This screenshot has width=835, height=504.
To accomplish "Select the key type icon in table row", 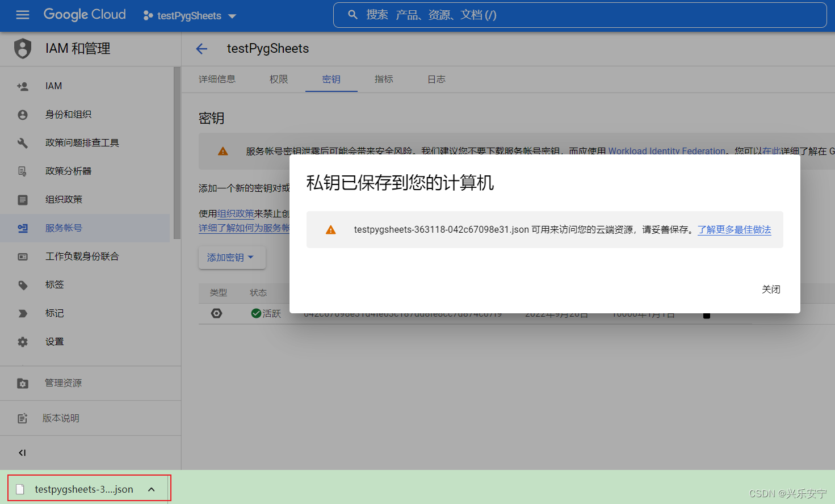I will pos(217,313).
